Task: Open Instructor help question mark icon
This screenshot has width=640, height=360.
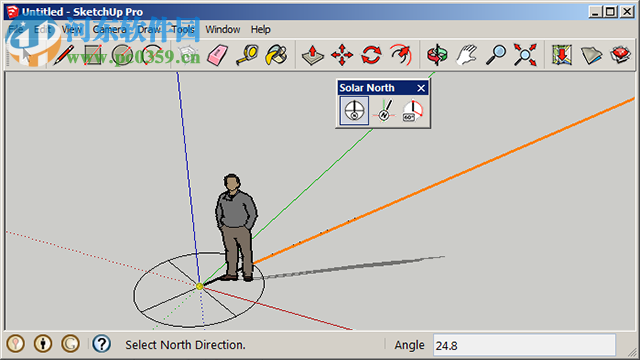Action: (102, 344)
